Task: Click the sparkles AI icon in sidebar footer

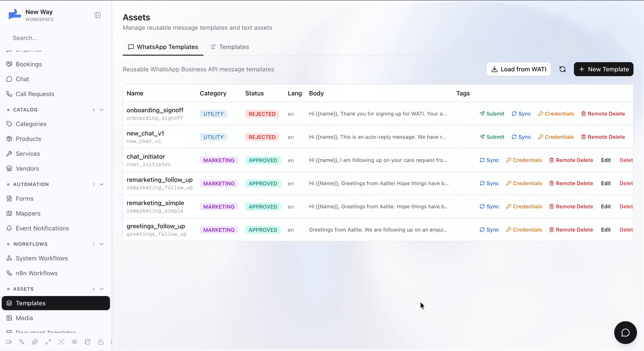Action: tap(35, 342)
